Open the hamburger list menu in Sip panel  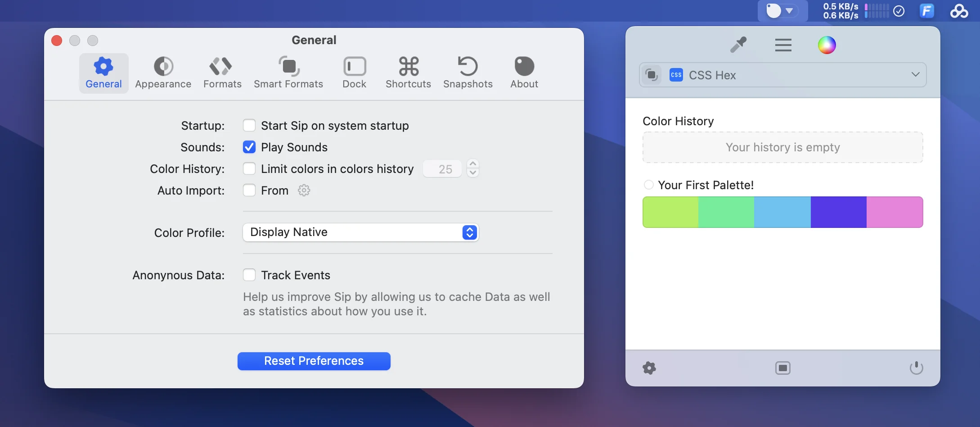[x=783, y=45]
